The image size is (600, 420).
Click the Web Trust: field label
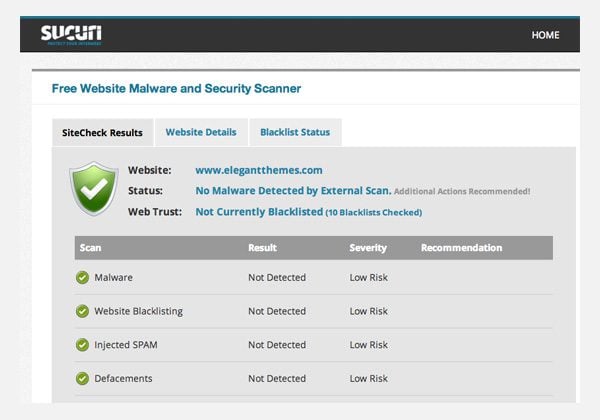[155, 212]
